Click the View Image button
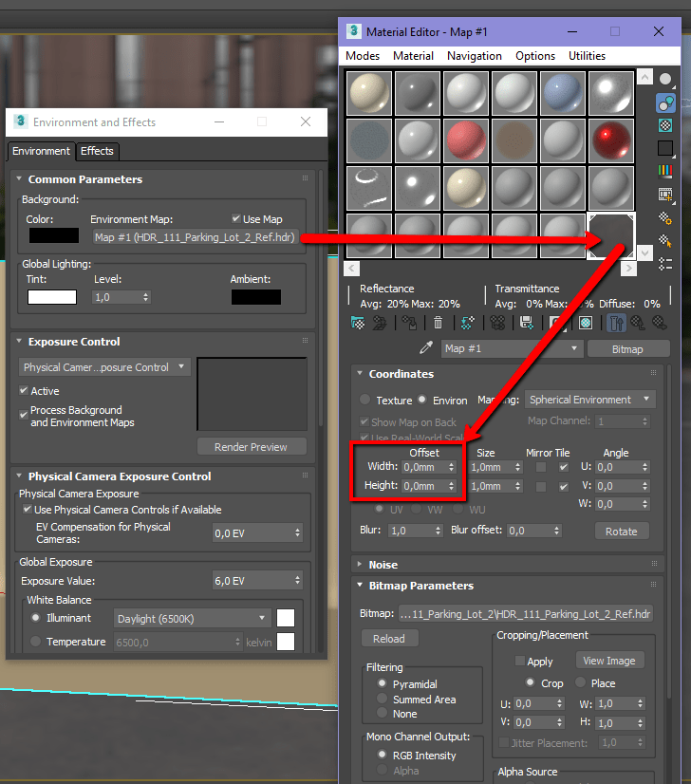The width and height of the screenshot is (691, 784). coord(609,661)
